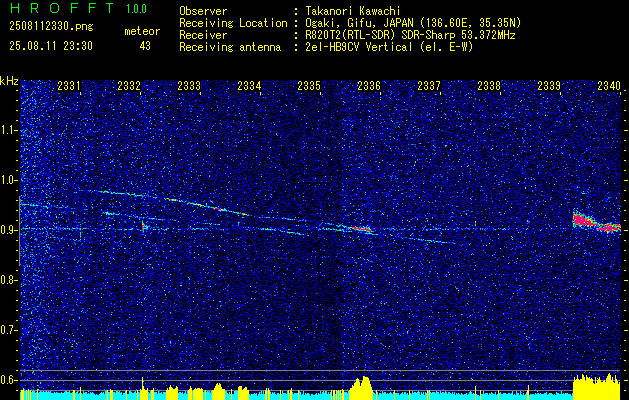The width and height of the screenshot is (629, 400).
Task: Click the 2335 time marker
Action: click(x=309, y=86)
